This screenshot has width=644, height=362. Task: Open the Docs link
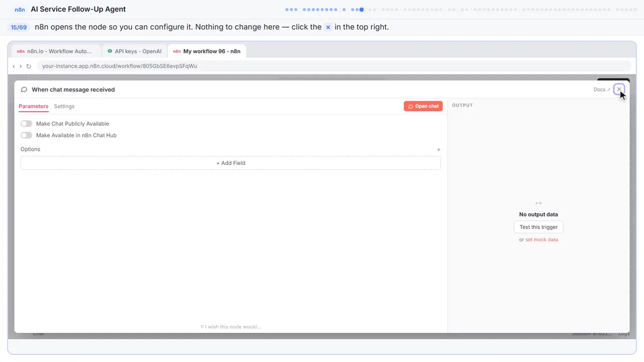point(602,89)
